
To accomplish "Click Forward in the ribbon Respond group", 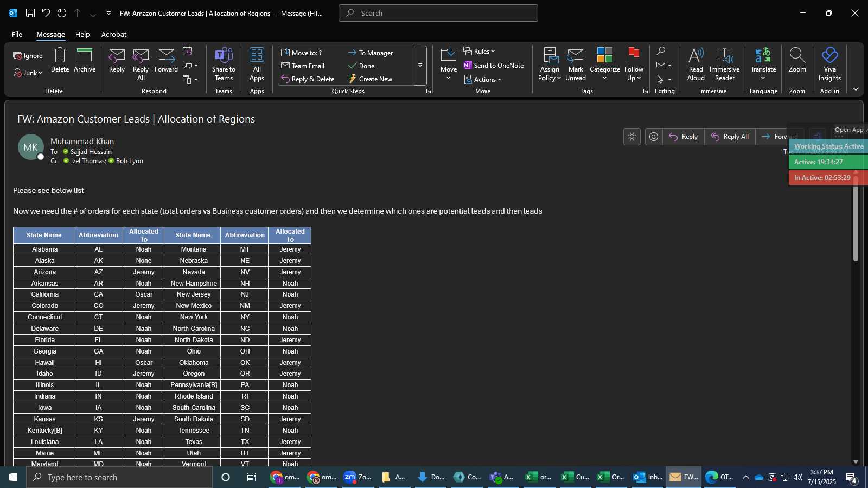I will pyautogui.click(x=166, y=60).
